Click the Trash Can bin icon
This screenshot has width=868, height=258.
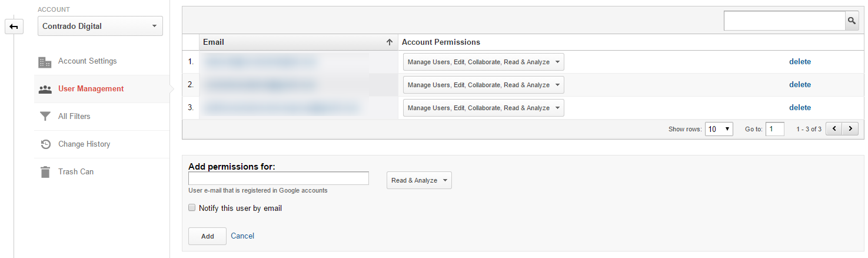point(45,172)
